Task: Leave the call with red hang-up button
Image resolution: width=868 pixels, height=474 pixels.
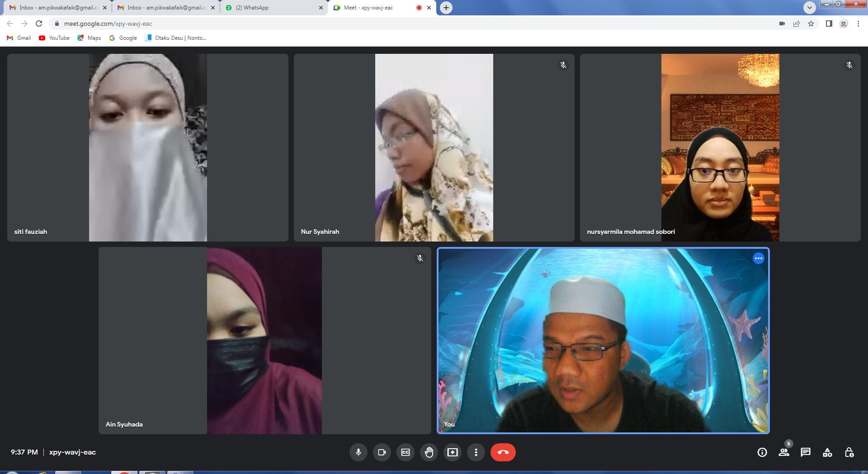Action: point(503,452)
